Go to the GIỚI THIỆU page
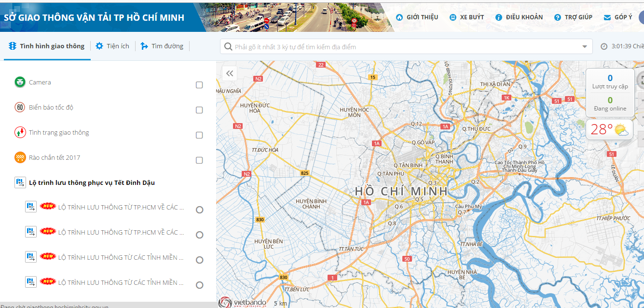The image size is (644, 308). click(417, 17)
